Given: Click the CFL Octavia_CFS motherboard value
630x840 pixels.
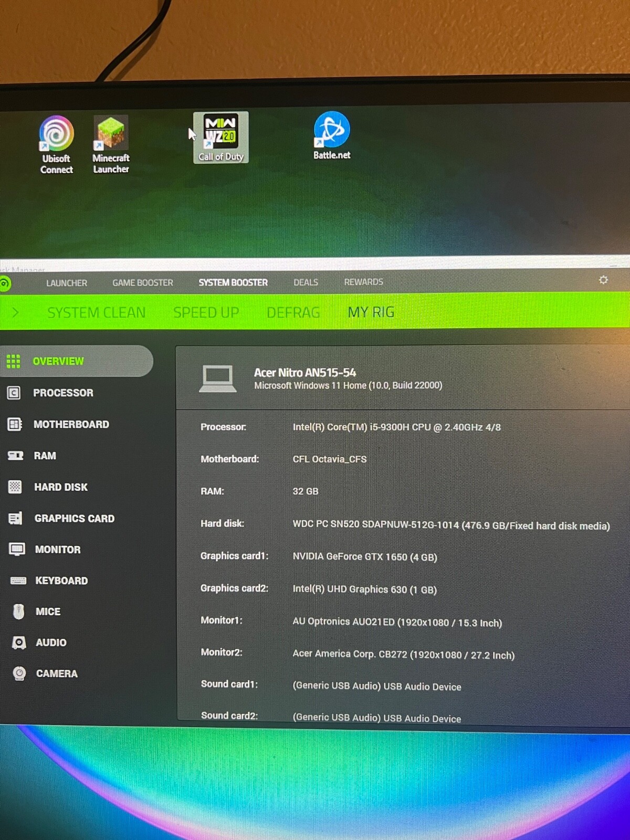Looking at the screenshot, I should [330, 459].
